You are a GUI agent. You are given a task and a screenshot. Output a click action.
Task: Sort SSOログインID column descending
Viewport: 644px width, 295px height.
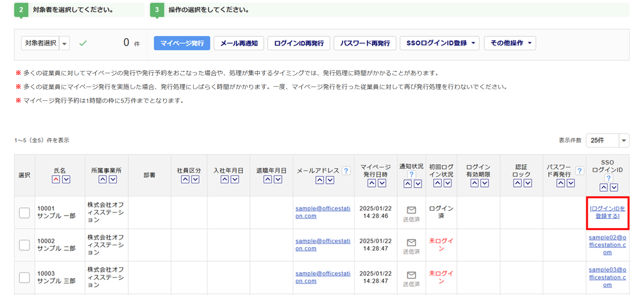point(614,188)
